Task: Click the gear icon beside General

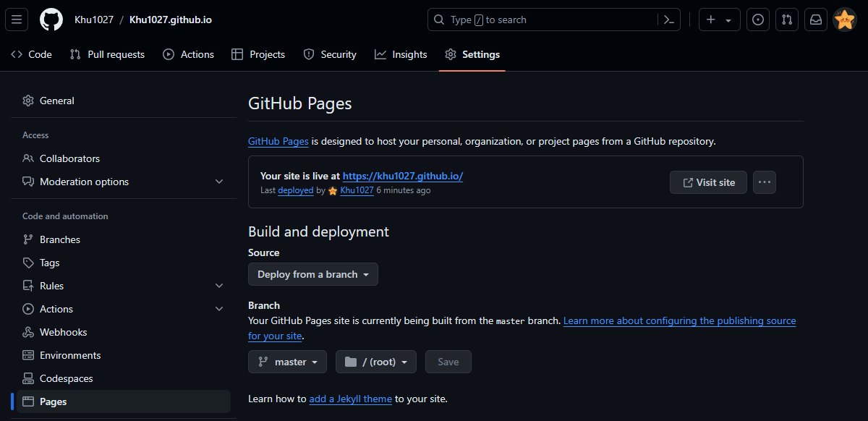Action: pos(28,101)
